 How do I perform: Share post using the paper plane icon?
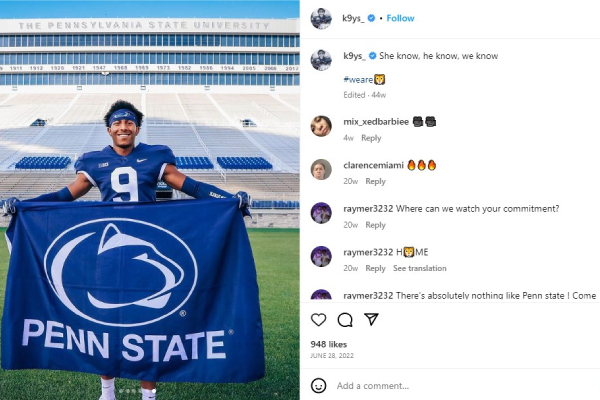(x=371, y=320)
